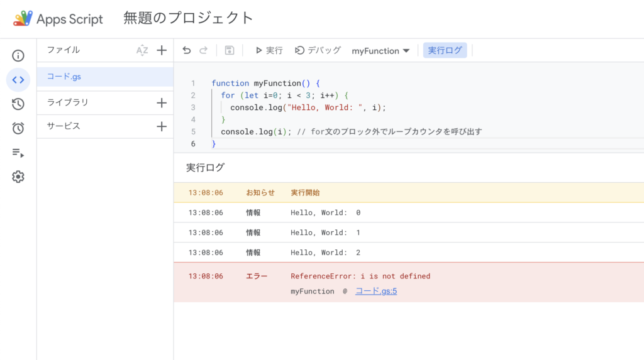Click the 実行 run button
The width and height of the screenshot is (644, 360).
(269, 50)
